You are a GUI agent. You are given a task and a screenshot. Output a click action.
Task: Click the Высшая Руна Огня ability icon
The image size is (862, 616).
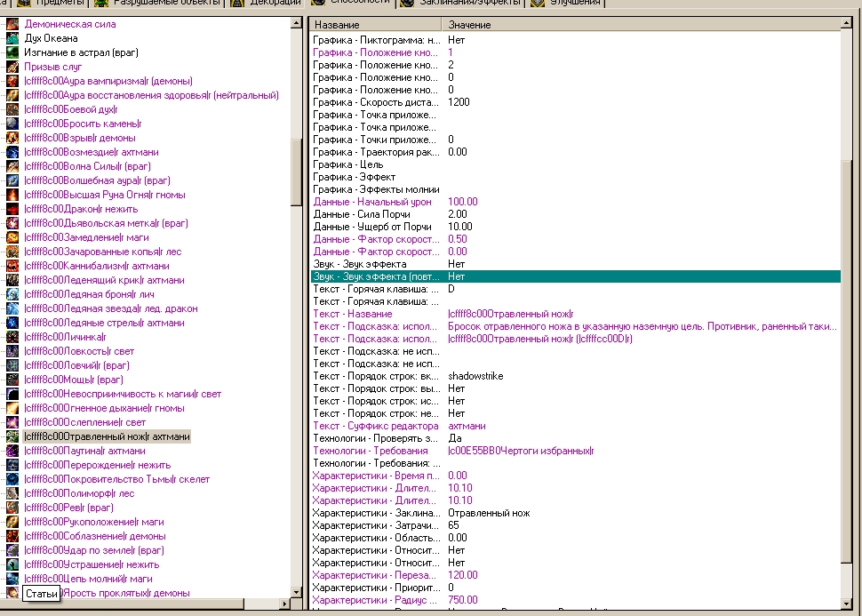tap(12, 195)
